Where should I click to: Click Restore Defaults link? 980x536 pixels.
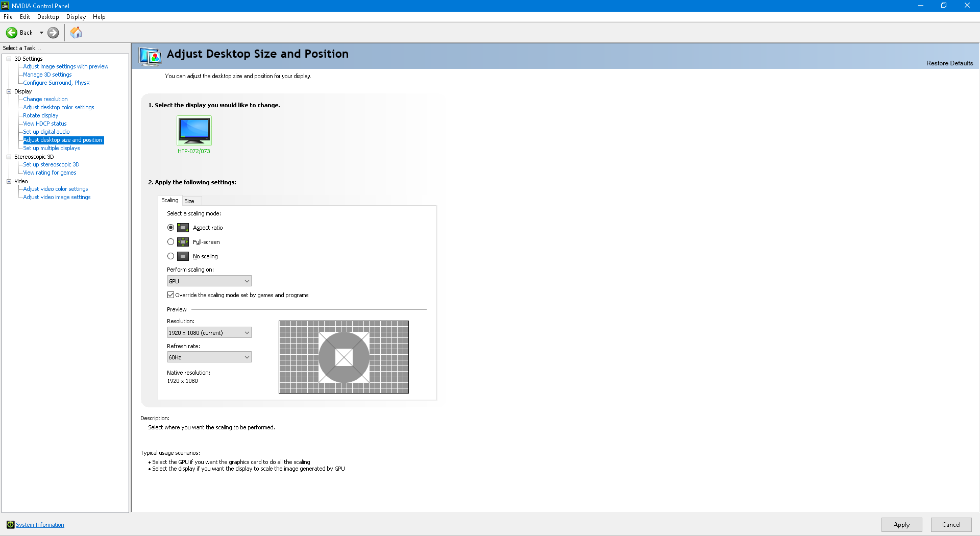tap(949, 63)
